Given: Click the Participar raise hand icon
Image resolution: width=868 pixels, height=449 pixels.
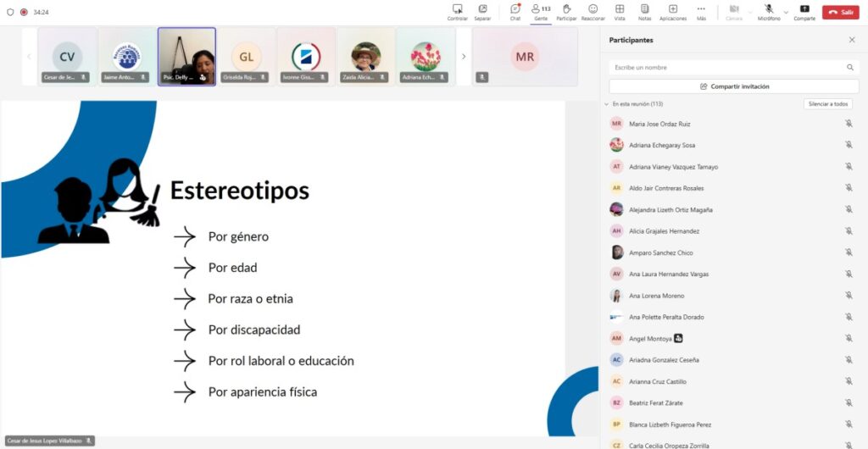Looking at the screenshot, I should (566, 11).
